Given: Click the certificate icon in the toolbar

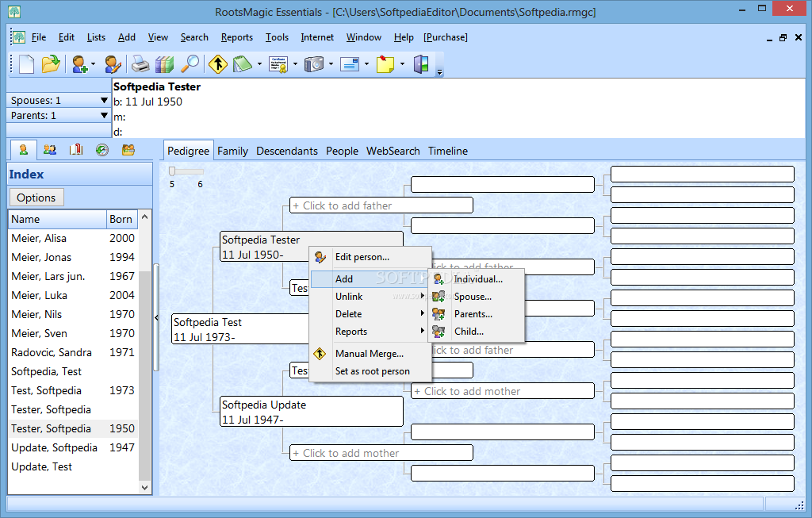Looking at the screenshot, I should (x=278, y=64).
